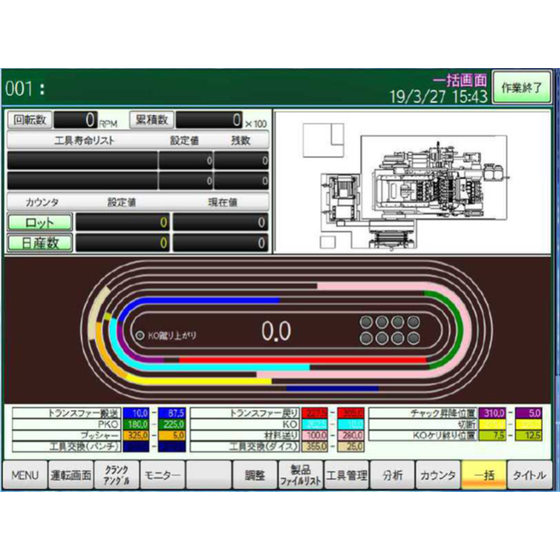Select the blue トランスファー搬送 10.0 value
This screenshot has width=560, height=560.
point(136,413)
